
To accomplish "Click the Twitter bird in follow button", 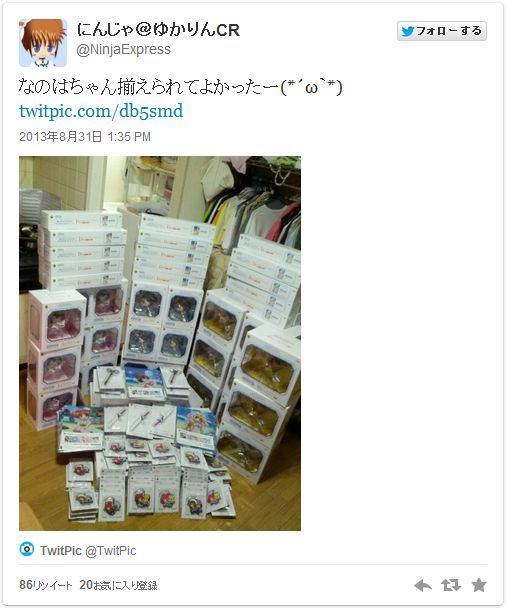I will pyautogui.click(x=408, y=31).
